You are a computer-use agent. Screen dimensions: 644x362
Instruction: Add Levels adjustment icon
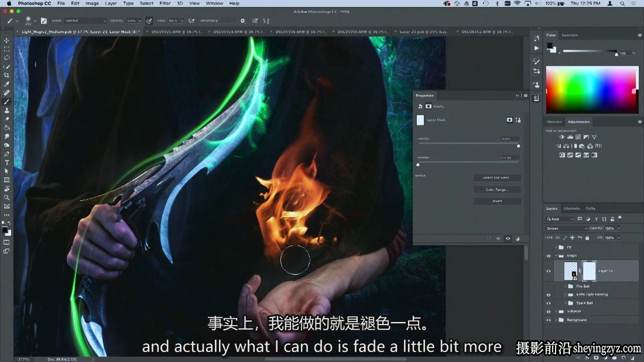[570, 137]
